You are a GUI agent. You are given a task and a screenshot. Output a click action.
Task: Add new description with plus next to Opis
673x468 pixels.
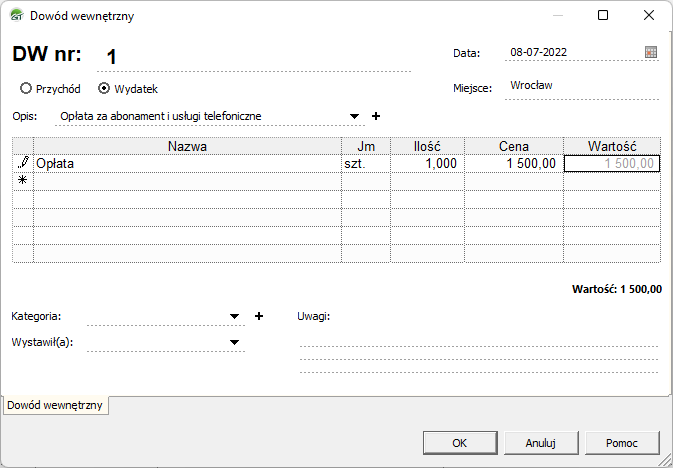[376, 116]
